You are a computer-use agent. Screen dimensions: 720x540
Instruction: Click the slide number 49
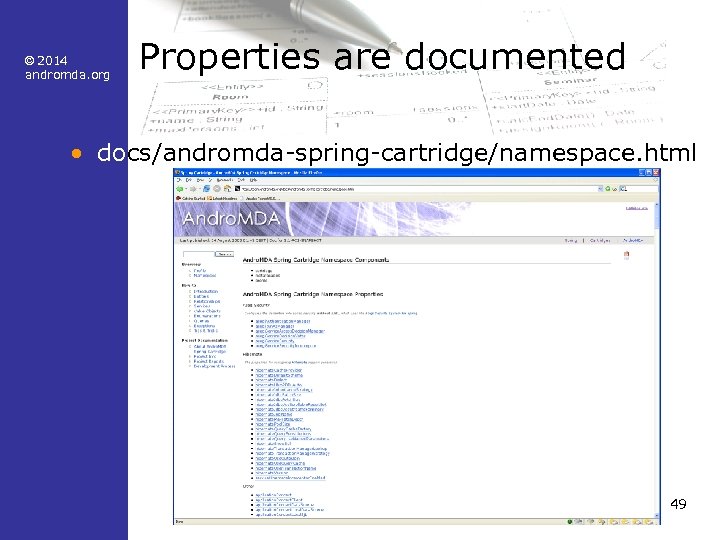coord(678,504)
